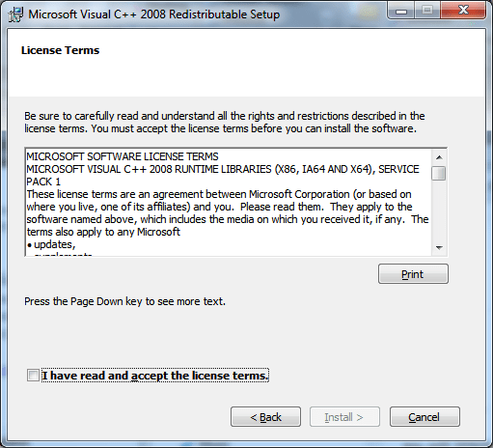Click the 'PACK 1' line in license
The image size is (493, 448).
tap(43, 182)
